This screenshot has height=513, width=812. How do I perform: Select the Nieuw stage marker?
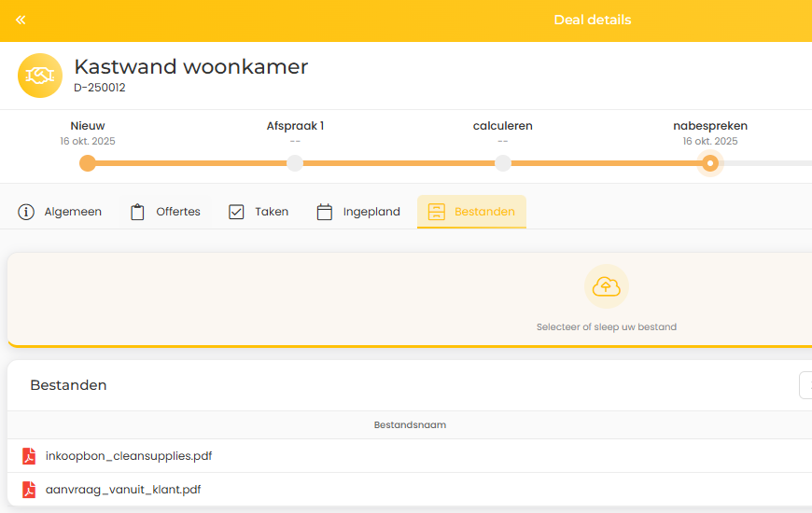click(88, 163)
